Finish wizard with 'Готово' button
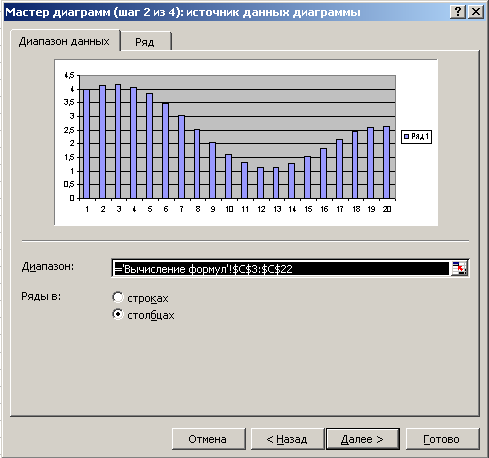This screenshot has width=489, height=458. click(442, 439)
